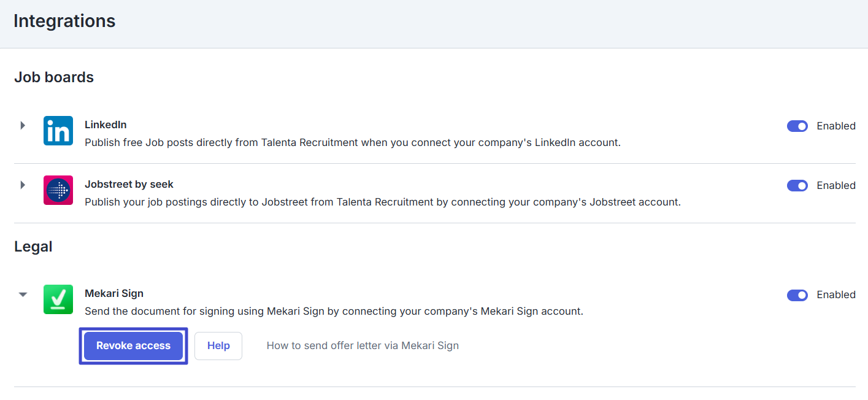
Task: Expand the LinkedIn integration row
Action: [x=23, y=125]
